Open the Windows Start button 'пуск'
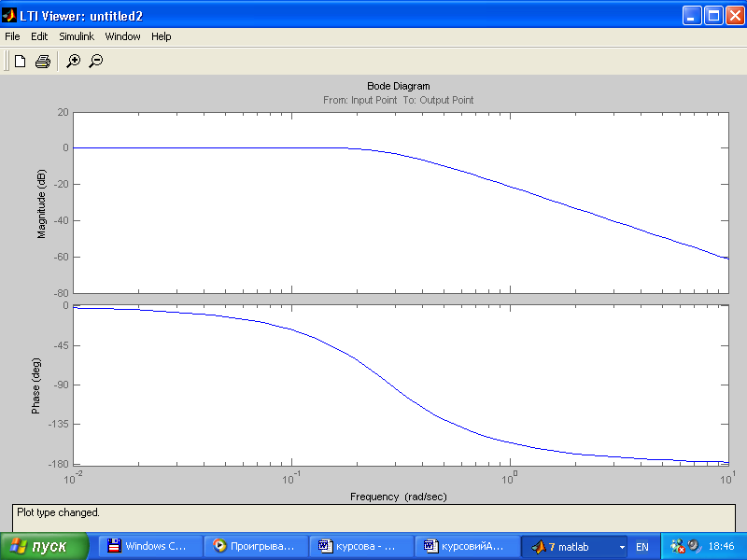 [x=44, y=546]
